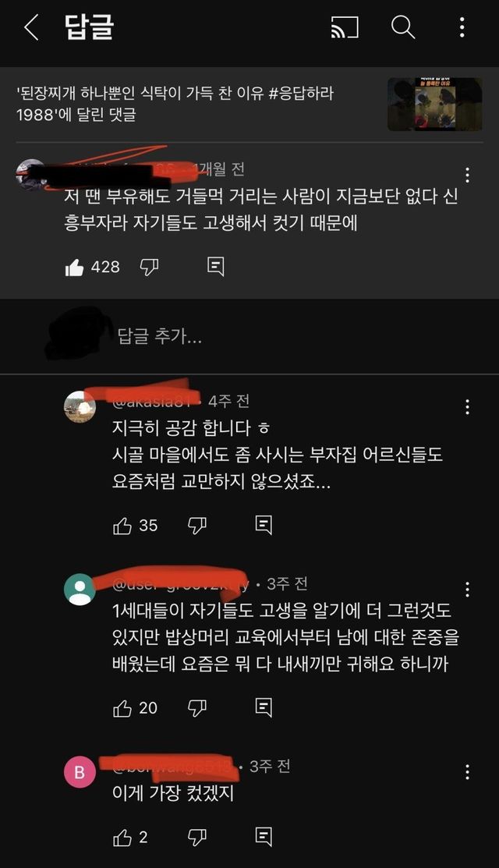Screen dimensions: 499x868
Task: Open search with the magnifier icon
Action: click(x=403, y=27)
